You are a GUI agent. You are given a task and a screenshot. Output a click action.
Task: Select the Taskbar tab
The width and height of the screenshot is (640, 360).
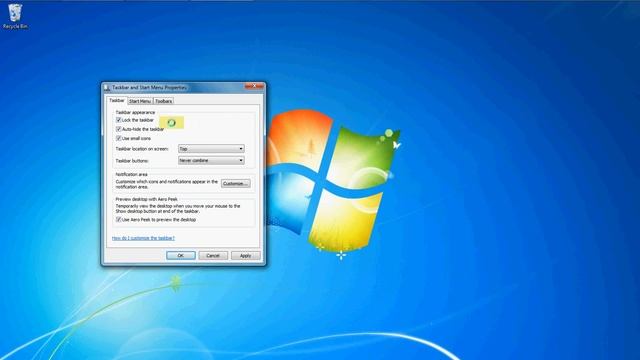tap(117, 100)
